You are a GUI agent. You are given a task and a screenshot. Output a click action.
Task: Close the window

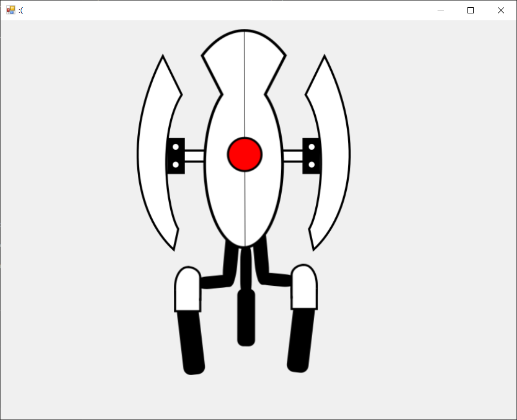501,10
